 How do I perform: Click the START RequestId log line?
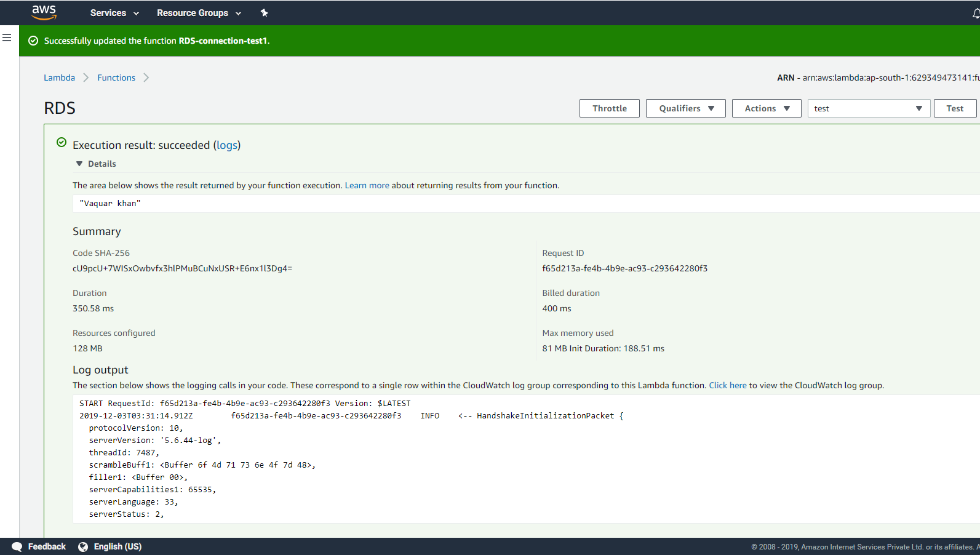pyautogui.click(x=245, y=404)
